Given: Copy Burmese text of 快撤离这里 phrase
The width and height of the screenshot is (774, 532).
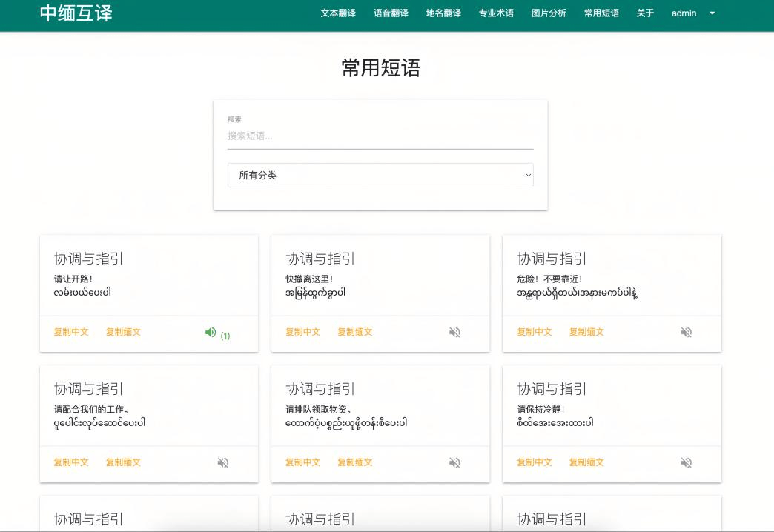Looking at the screenshot, I should pyautogui.click(x=354, y=332).
